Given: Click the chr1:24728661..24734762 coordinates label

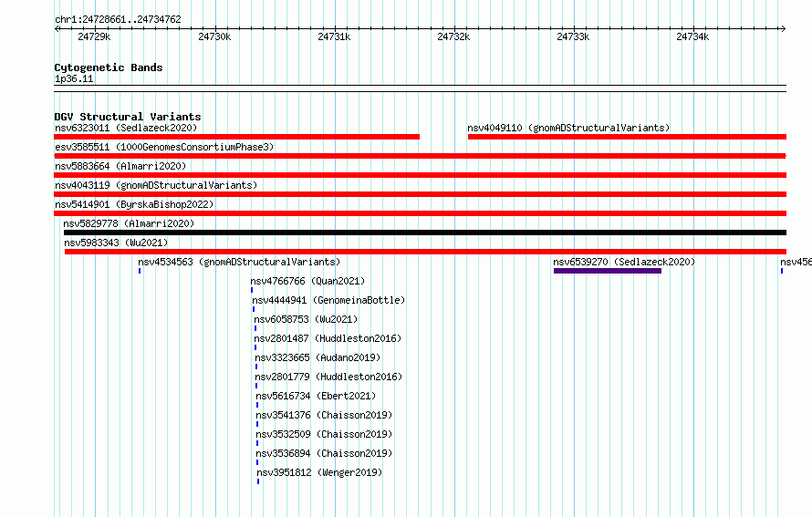Looking at the screenshot, I should [x=118, y=20].
